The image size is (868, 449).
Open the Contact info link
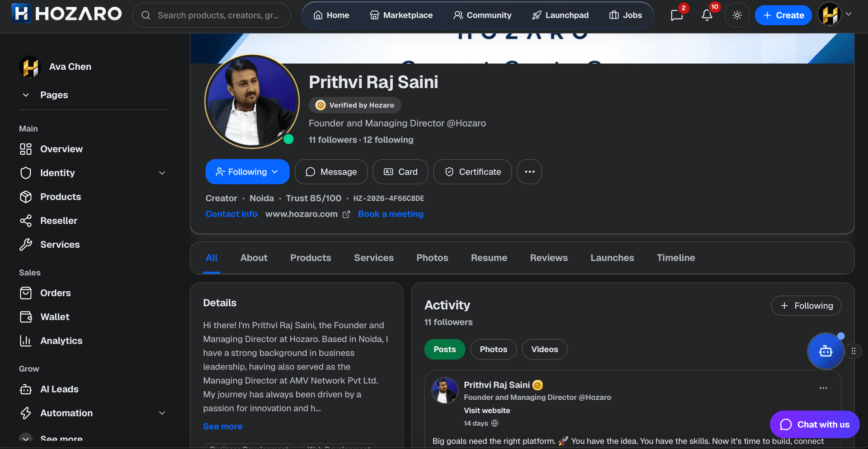[x=231, y=214]
